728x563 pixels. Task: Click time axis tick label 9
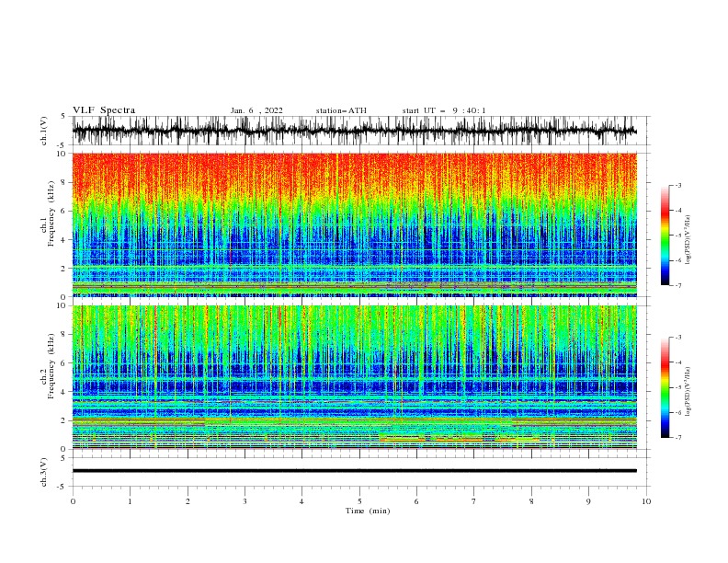click(x=588, y=501)
